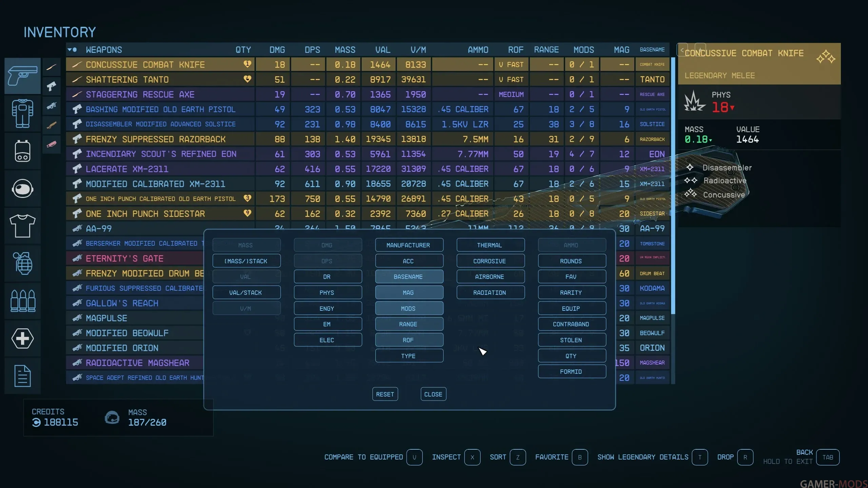Image resolution: width=868 pixels, height=488 pixels.
Task: Open the backpack category icon
Action: (22, 151)
